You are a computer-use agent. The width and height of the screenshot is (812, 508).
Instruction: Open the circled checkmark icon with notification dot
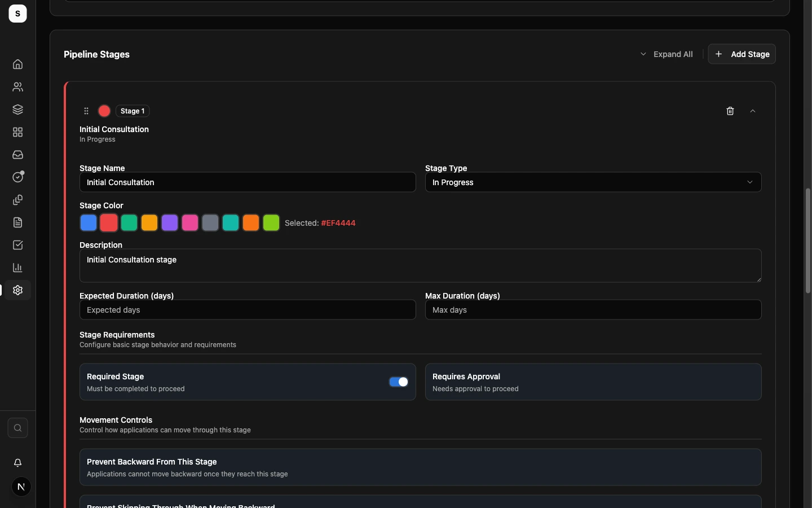tap(18, 177)
